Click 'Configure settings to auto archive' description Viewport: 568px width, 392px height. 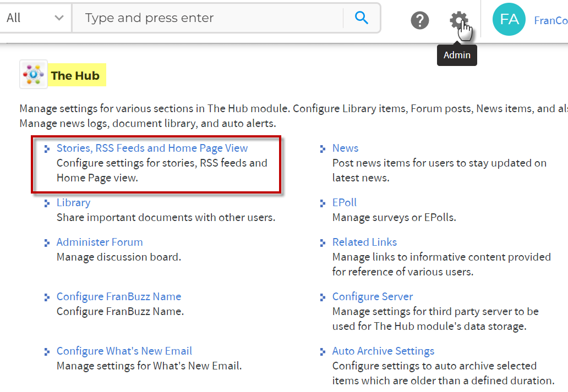[x=444, y=373]
